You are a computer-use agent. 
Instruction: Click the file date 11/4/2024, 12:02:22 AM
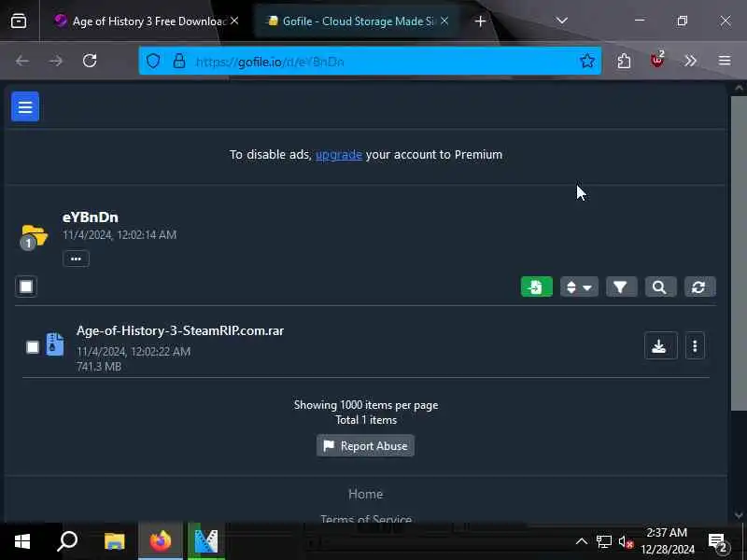(134, 352)
